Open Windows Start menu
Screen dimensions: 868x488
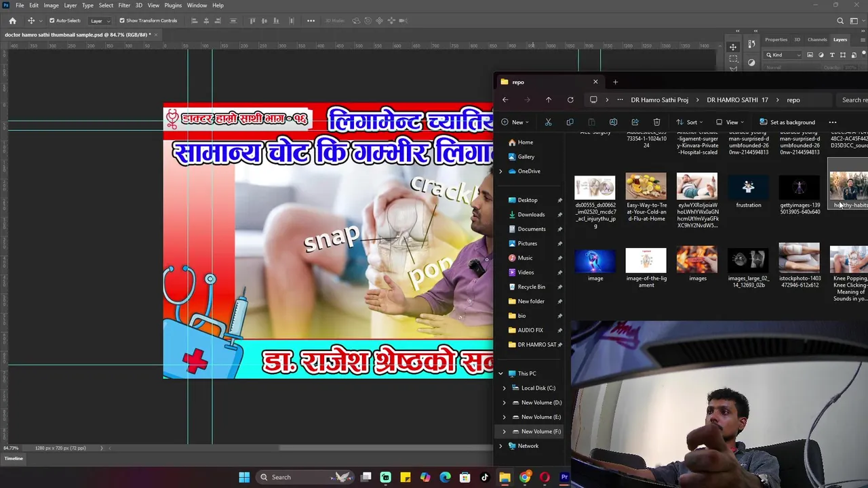click(x=244, y=477)
